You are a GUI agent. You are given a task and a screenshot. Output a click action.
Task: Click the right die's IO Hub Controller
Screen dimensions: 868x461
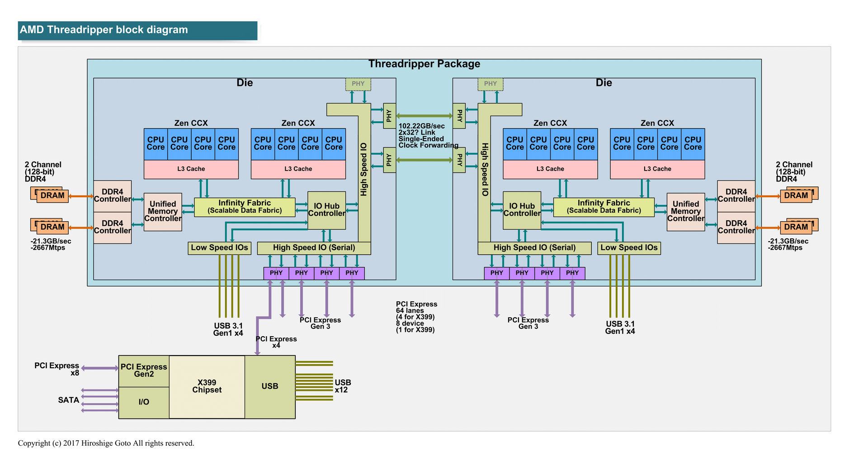coord(522,210)
